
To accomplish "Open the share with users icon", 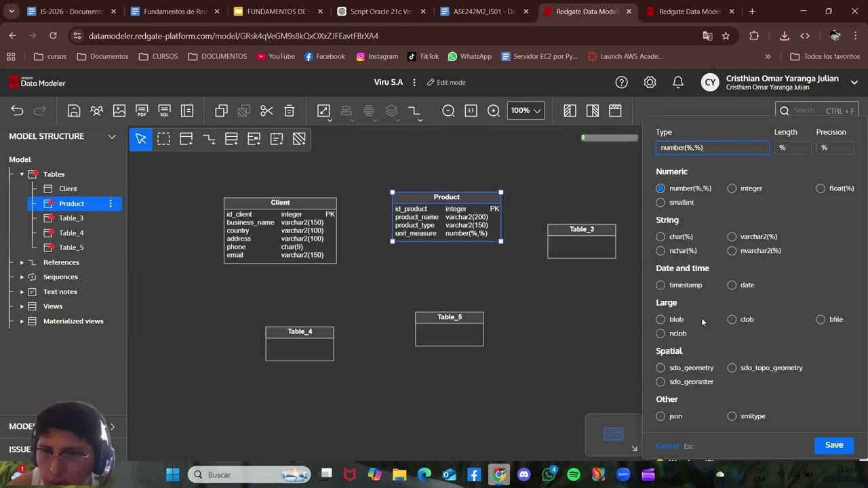I will (97, 110).
